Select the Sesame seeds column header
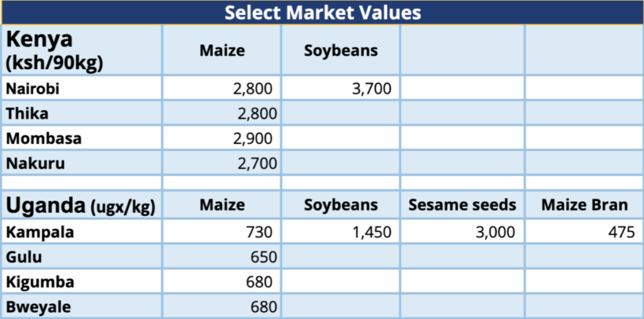Viewport: 644px width, 319px height. click(462, 205)
